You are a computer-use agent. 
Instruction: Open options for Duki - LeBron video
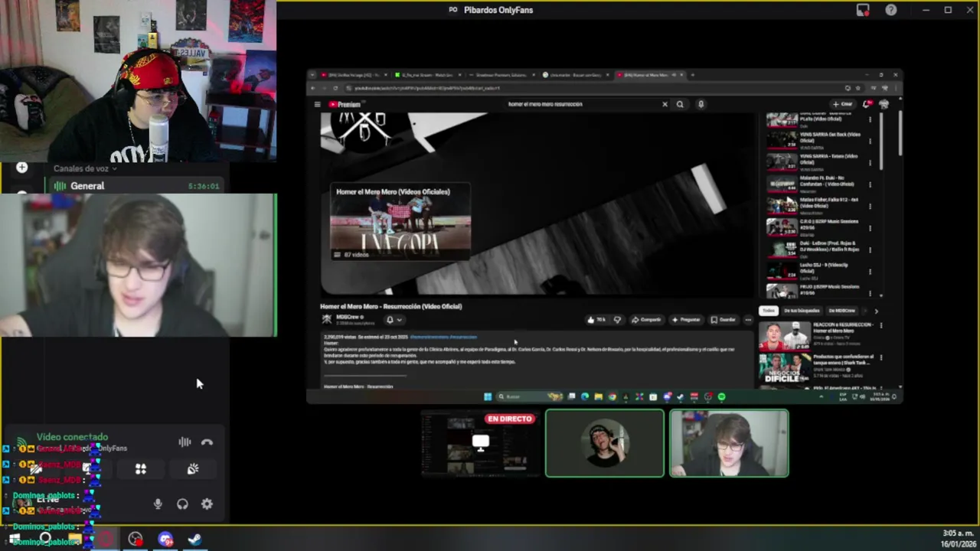[870, 249]
